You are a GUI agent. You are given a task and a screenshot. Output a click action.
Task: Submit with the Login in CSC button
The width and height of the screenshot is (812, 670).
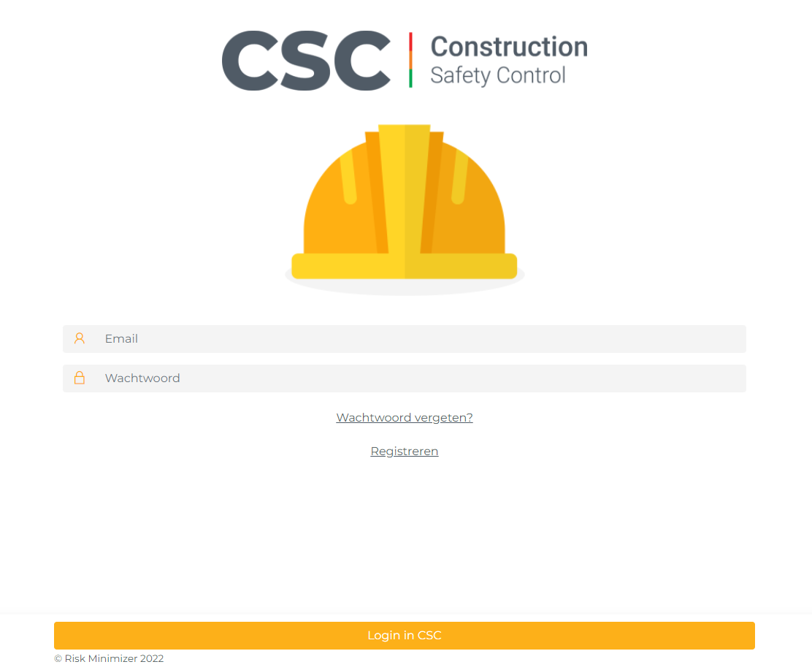(x=405, y=635)
